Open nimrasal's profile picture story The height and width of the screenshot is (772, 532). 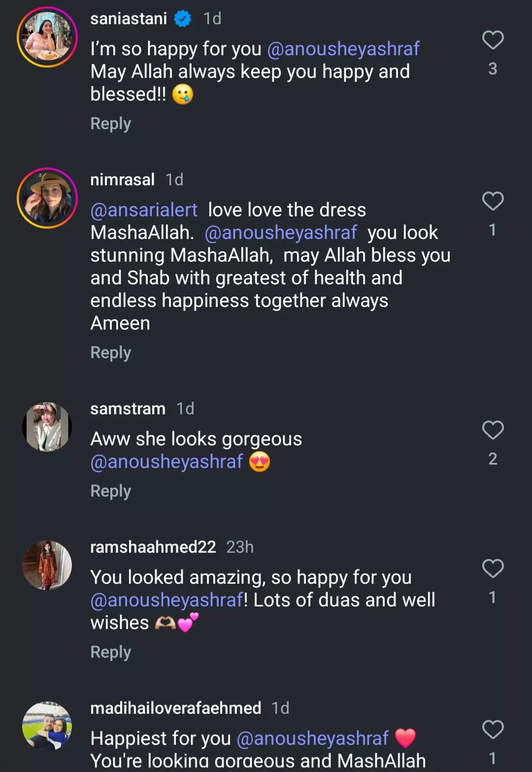[x=47, y=198]
